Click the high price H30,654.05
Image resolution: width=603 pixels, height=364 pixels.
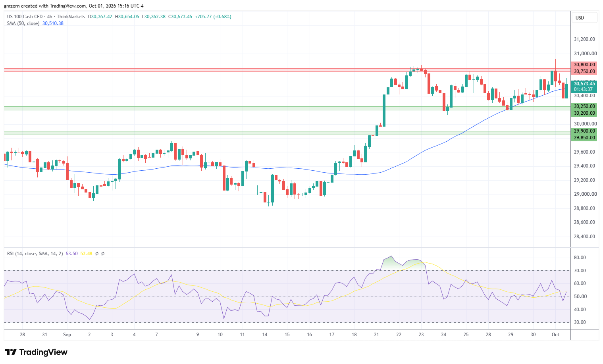tap(127, 17)
